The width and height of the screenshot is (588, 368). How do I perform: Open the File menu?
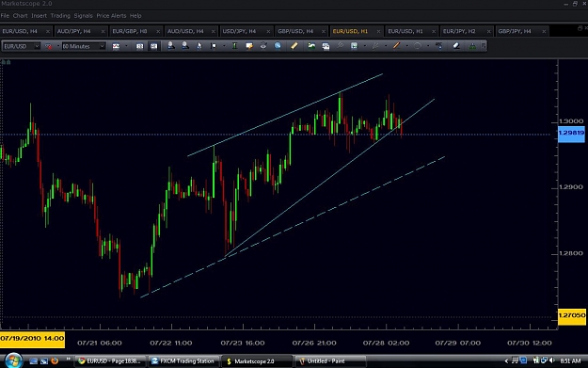(5, 16)
